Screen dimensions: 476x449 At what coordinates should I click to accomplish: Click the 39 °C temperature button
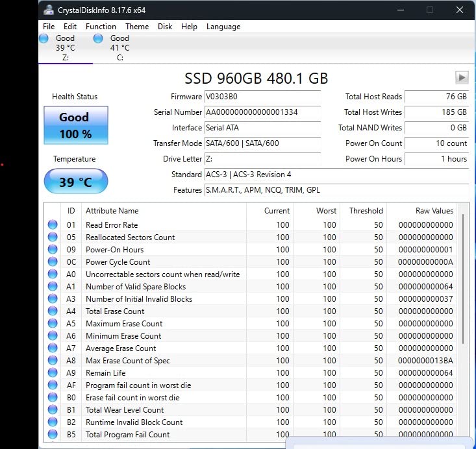point(76,182)
